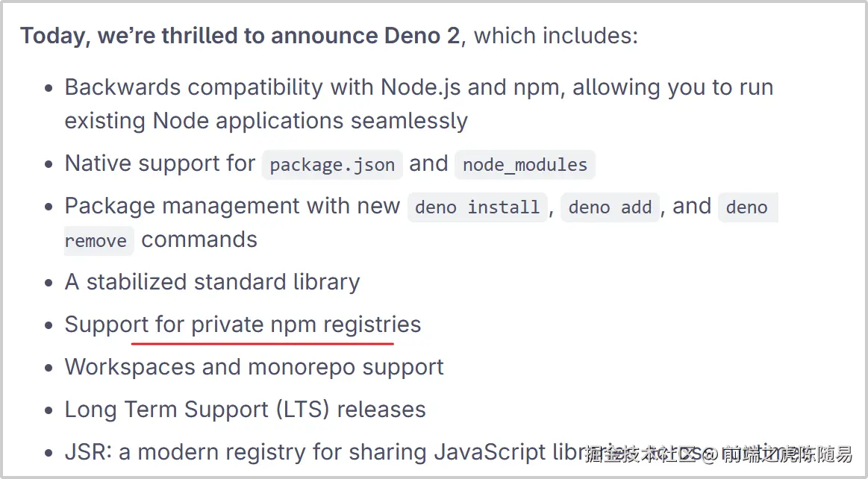The height and width of the screenshot is (479, 868).
Task: Click the word "commands" after remove
Action: 199,239
